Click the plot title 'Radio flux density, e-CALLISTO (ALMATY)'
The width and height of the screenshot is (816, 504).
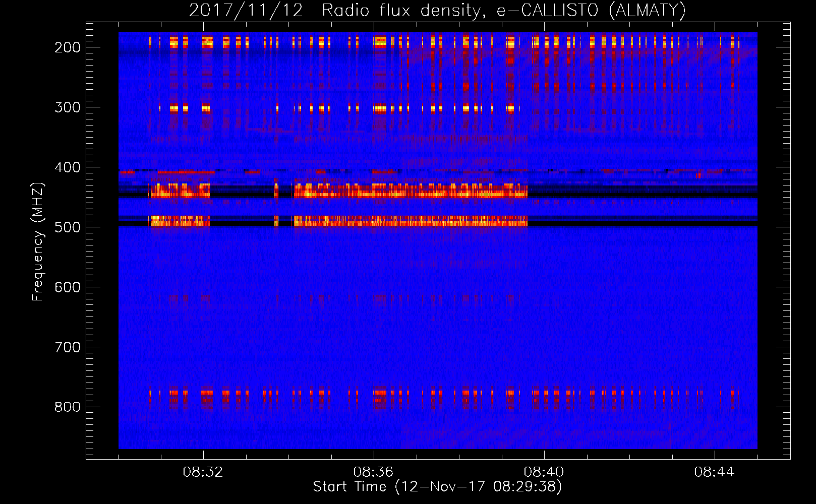coord(504,11)
